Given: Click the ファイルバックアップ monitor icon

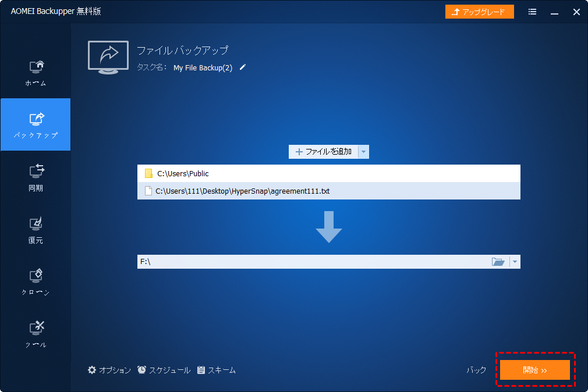Looking at the screenshot, I should (x=108, y=58).
